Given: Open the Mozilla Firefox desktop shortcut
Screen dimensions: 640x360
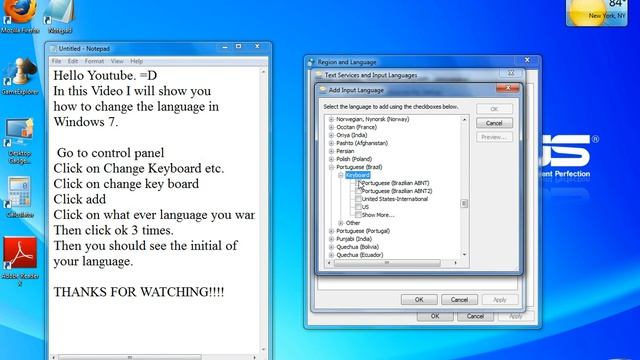Looking at the screenshot, I should pos(20,14).
